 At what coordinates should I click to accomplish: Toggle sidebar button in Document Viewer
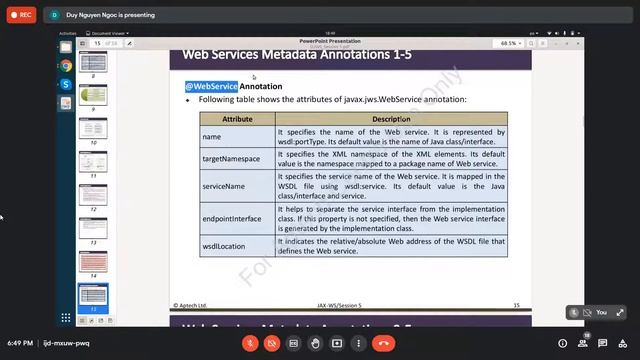pyautogui.click(x=82, y=43)
